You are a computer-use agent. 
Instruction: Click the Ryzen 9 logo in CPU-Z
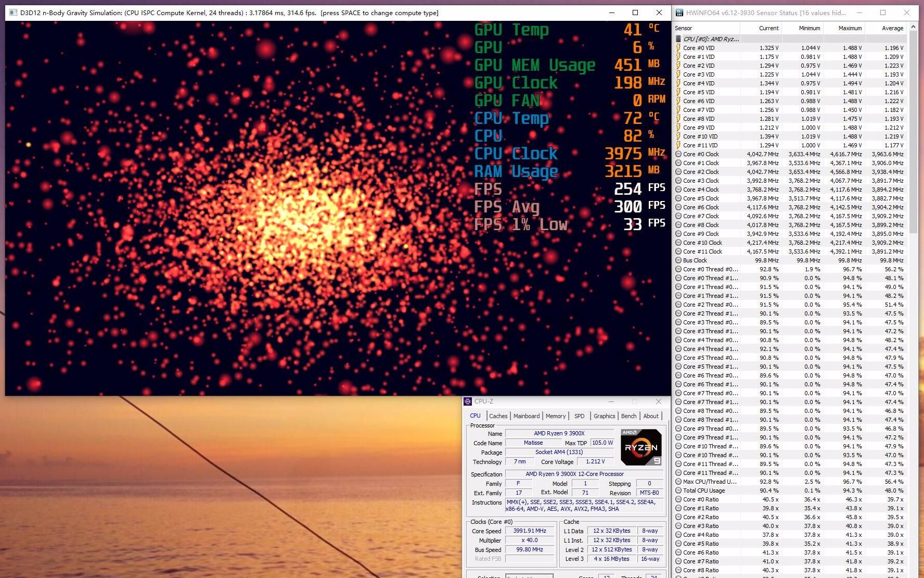641,447
